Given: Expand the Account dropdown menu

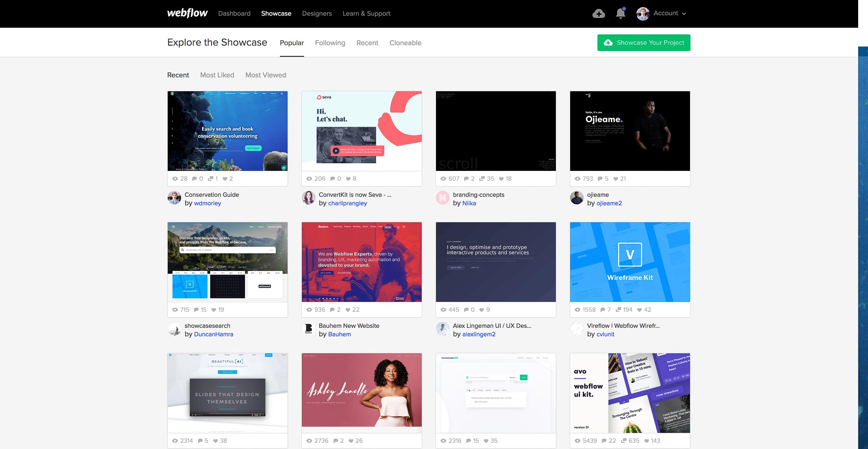Looking at the screenshot, I should pos(669,13).
